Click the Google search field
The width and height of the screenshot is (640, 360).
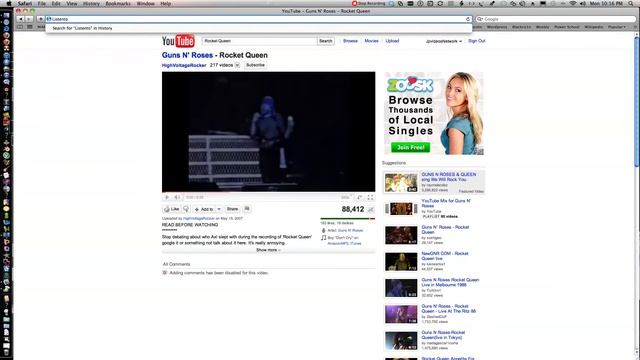pyautogui.click(x=556, y=19)
